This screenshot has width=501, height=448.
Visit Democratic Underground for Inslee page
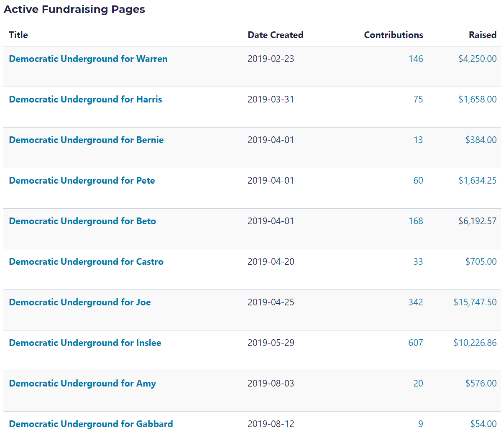tap(85, 343)
